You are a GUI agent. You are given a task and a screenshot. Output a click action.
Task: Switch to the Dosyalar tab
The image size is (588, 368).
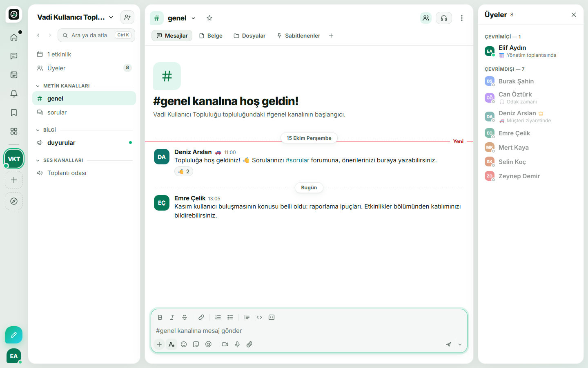coord(249,36)
